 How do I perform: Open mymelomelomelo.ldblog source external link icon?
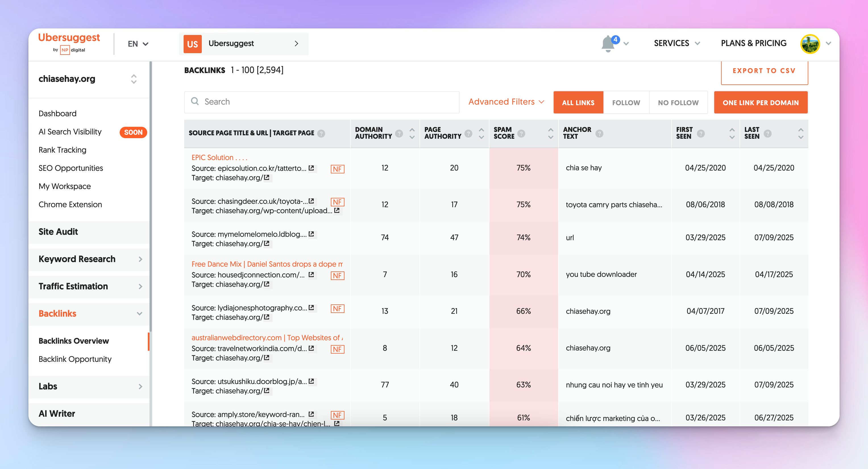311,234
